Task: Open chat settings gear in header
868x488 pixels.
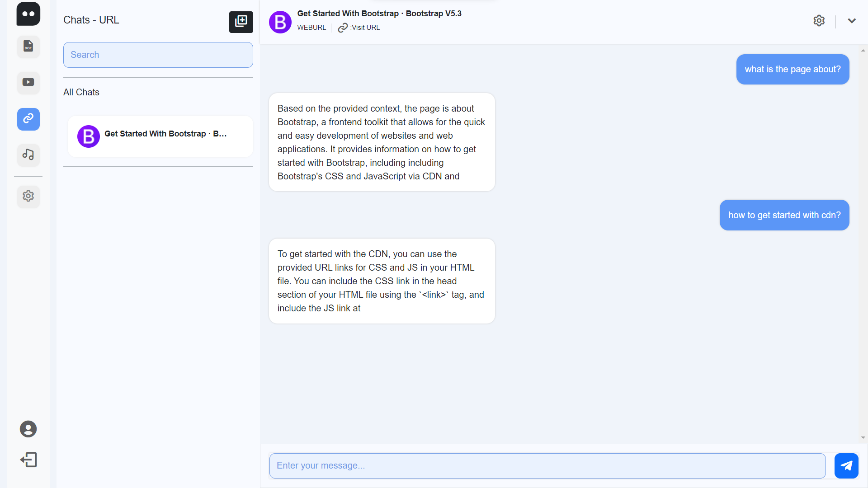Action: pos(819,21)
